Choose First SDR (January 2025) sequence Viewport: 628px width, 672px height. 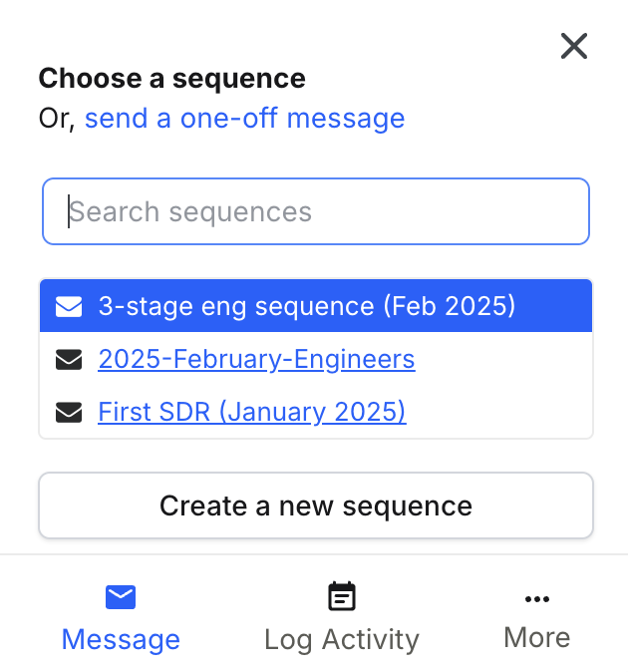click(x=252, y=412)
